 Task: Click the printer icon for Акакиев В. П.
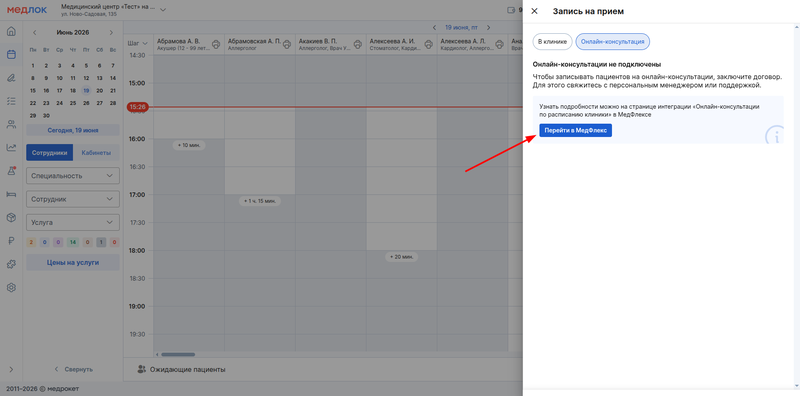(358, 44)
